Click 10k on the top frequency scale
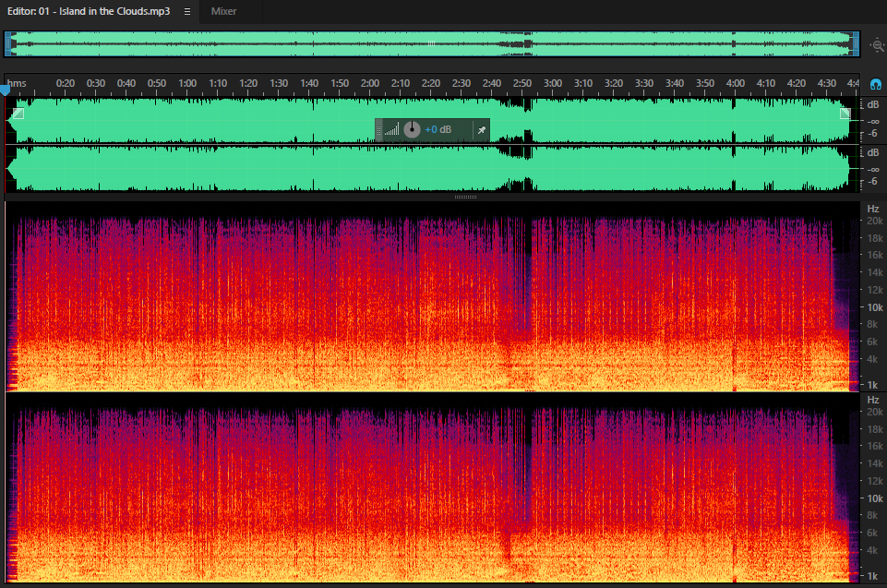Image resolution: width=887 pixels, height=588 pixels. pyautogui.click(x=875, y=307)
